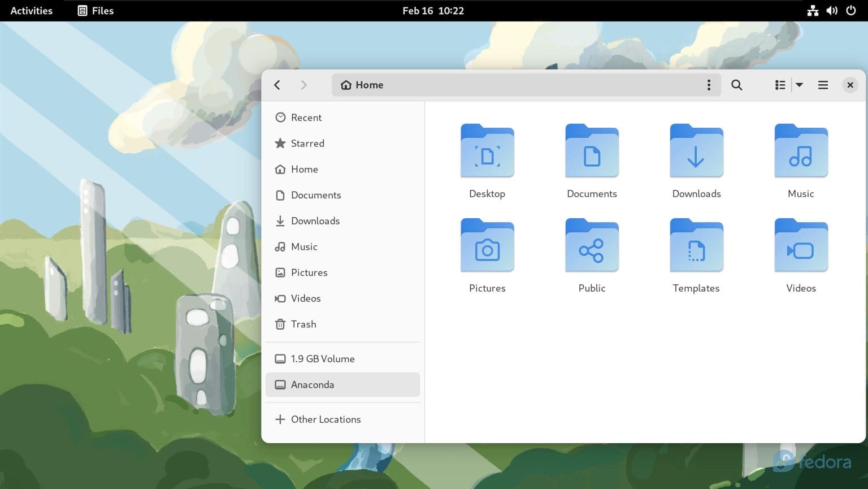
Task: Open the Starred locations in sidebar
Action: click(x=307, y=144)
